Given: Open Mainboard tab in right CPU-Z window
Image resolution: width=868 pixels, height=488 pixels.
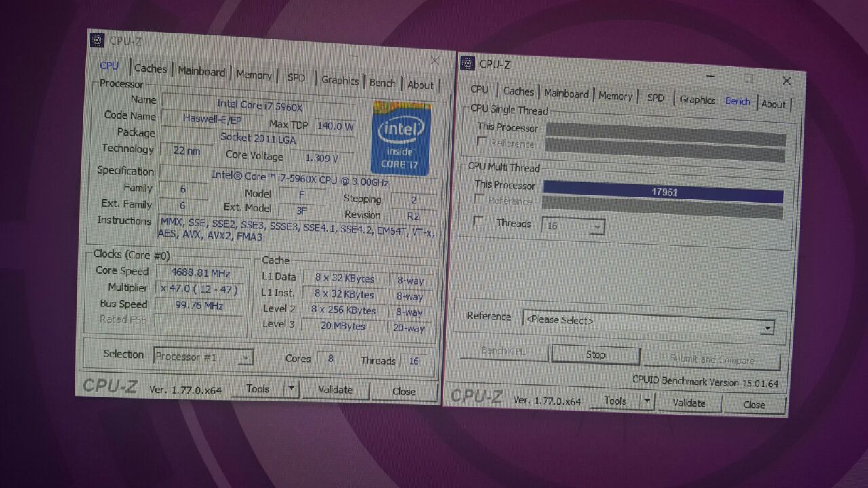Looking at the screenshot, I should coord(566,94).
